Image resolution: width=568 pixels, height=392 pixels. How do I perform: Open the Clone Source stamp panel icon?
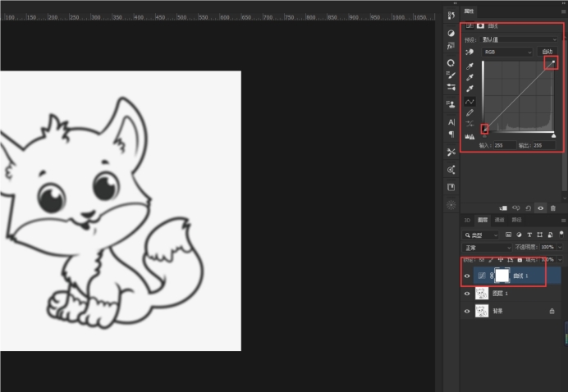pyautogui.click(x=451, y=104)
